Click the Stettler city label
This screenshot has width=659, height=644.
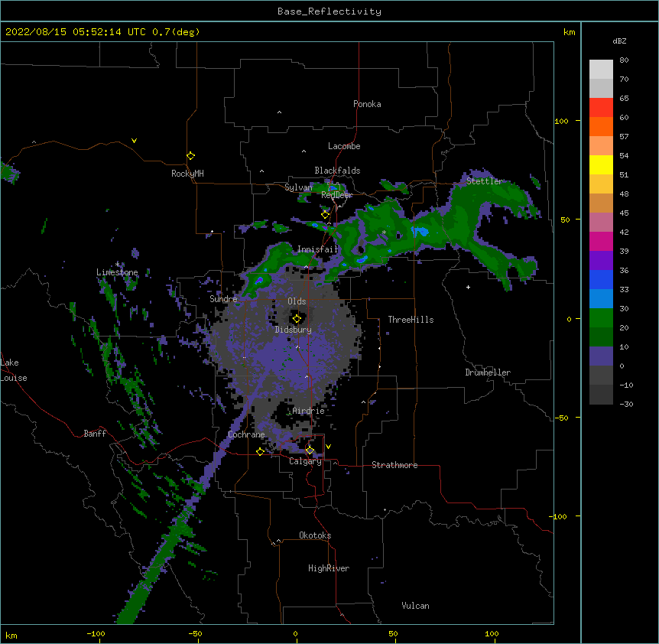point(484,181)
